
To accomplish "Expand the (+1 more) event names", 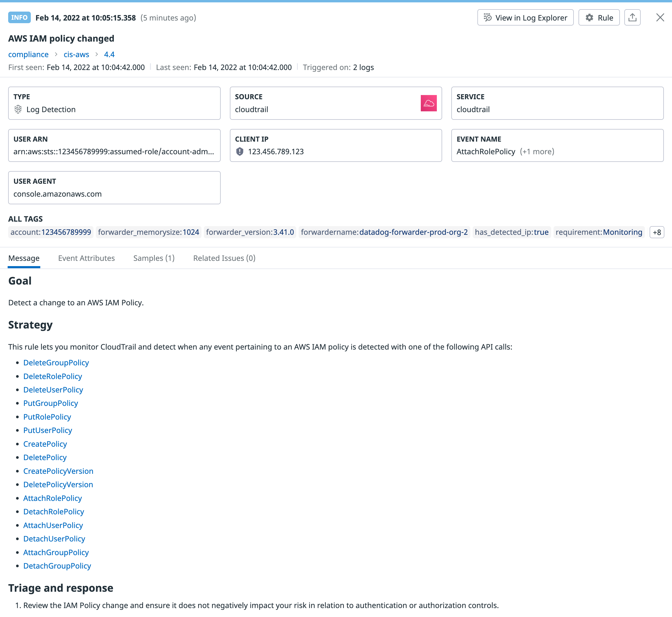I will [537, 151].
